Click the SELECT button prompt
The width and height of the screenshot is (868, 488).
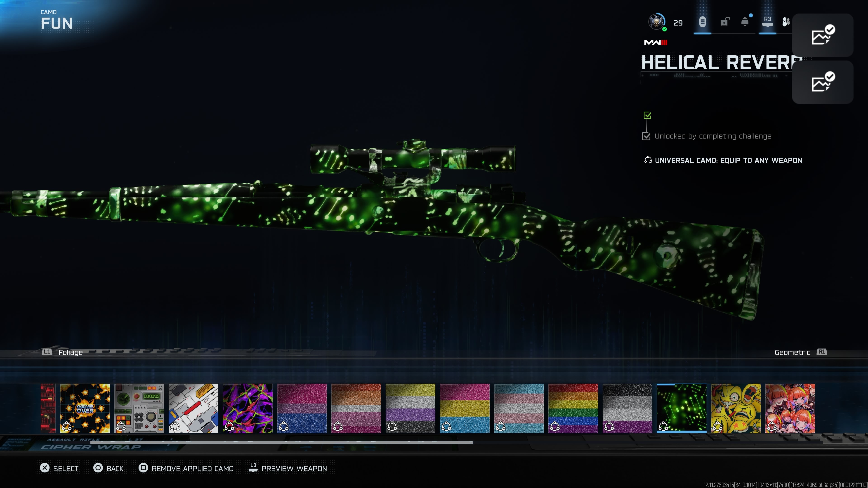tap(59, 468)
